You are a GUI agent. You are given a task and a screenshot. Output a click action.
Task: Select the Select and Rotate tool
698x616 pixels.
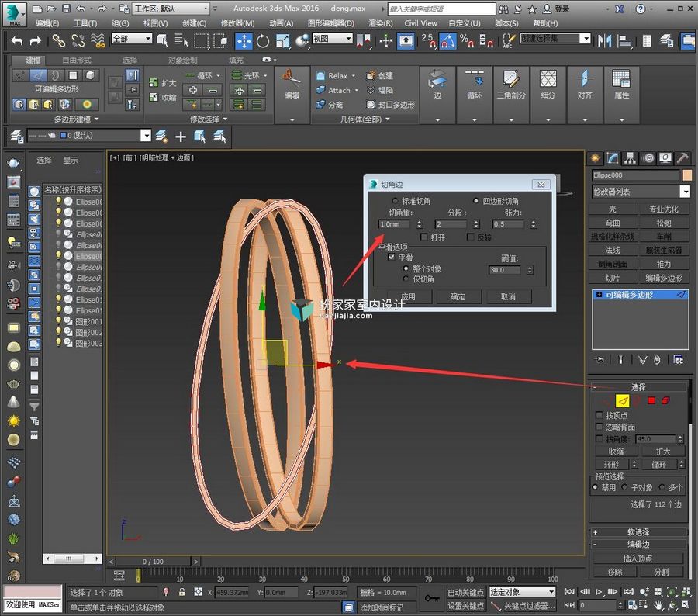tap(263, 41)
